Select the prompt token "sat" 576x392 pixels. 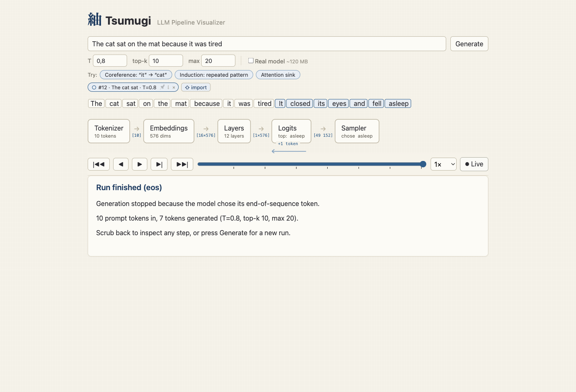(131, 103)
